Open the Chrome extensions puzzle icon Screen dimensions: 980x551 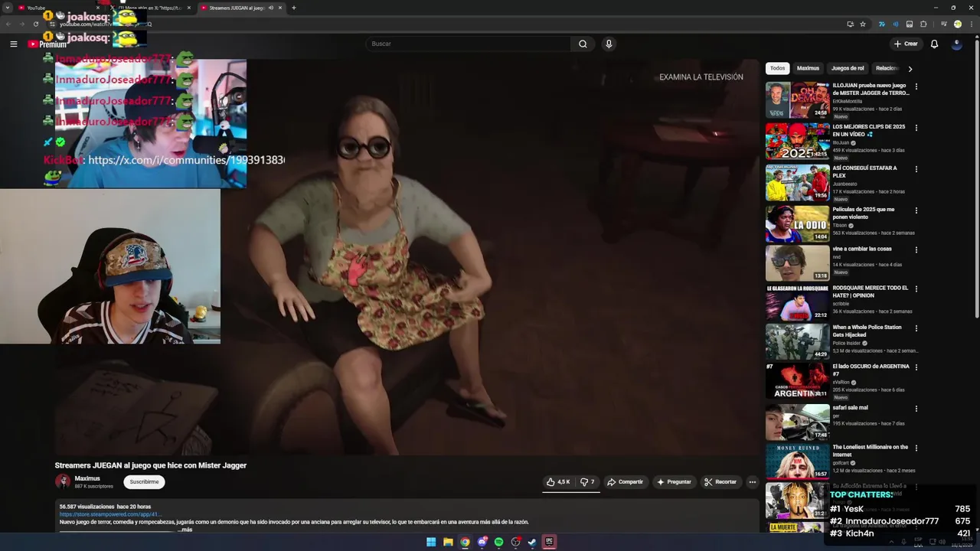(923, 24)
